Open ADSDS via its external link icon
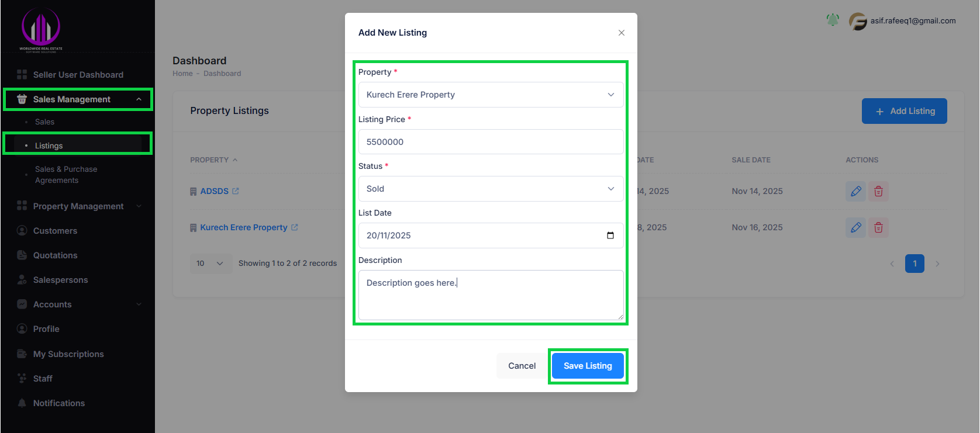 click(236, 190)
